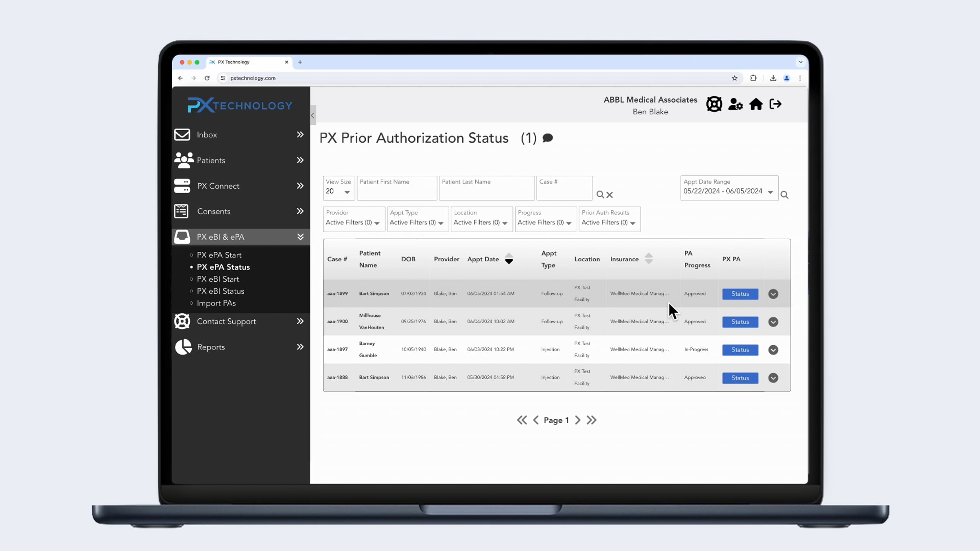Open Prior Auth Results filter dropdown
This screenshot has height=551, width=980.
tap(609, 219)
